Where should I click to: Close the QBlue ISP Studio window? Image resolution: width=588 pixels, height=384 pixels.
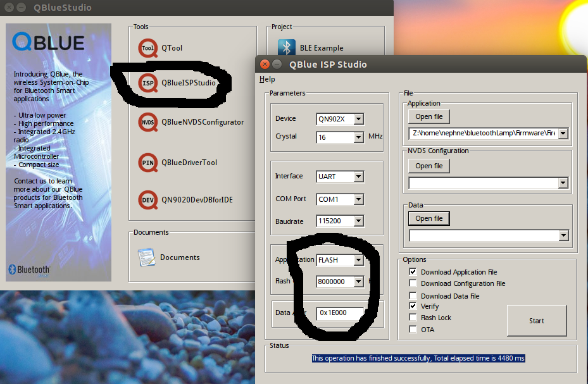pyautogui.click(x=265, y=64)
